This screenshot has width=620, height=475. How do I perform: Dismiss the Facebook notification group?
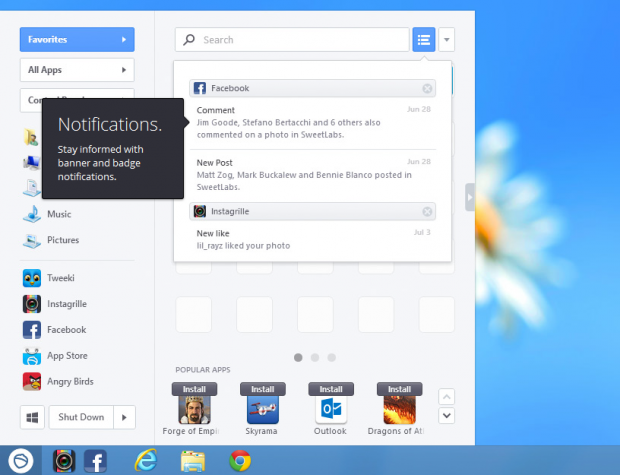(x=427, y=88)
